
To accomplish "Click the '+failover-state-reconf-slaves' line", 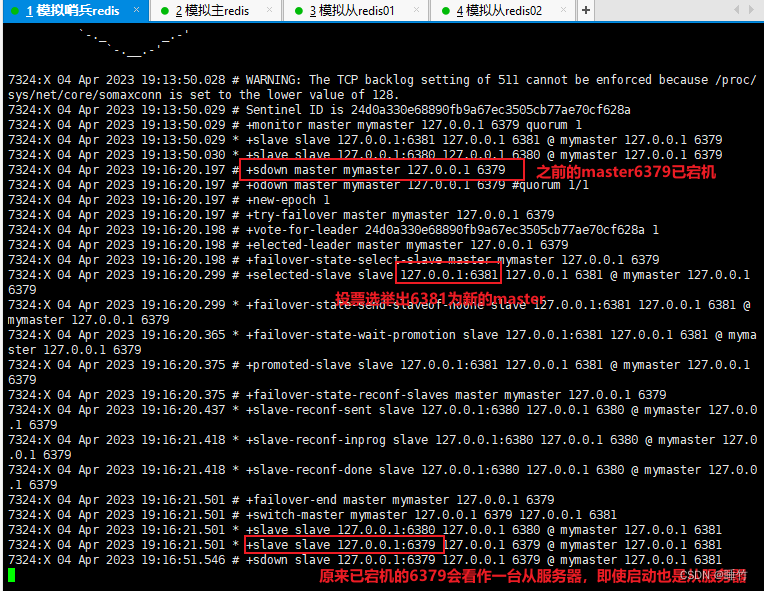I will coord(337,395).
